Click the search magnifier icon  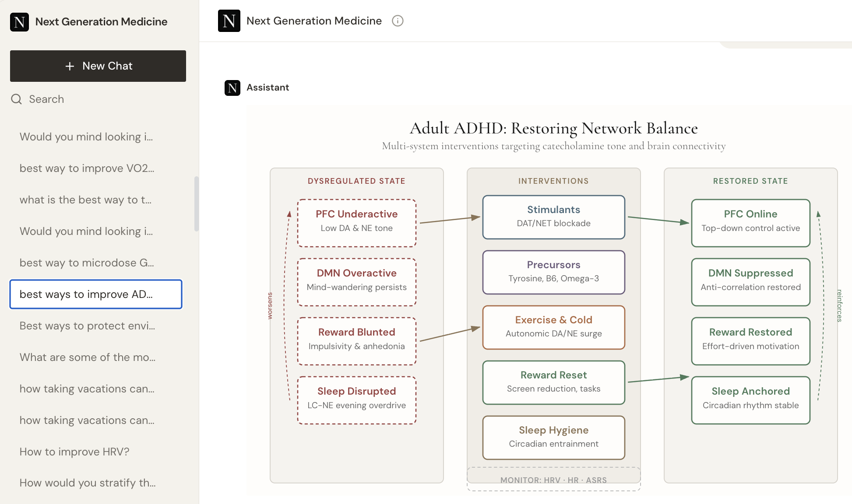[17, 99]
